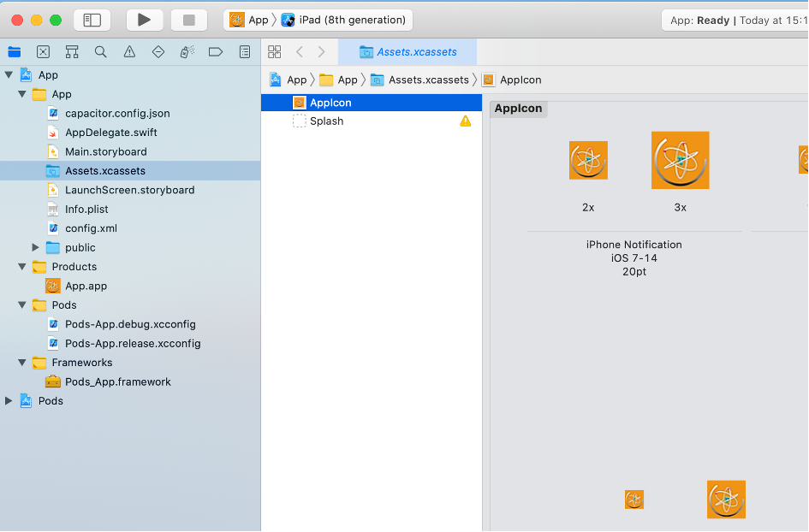Screen dimensions: 809x532
Task: Click the AppIcon asset title label
Action: [x=519, y=109]
